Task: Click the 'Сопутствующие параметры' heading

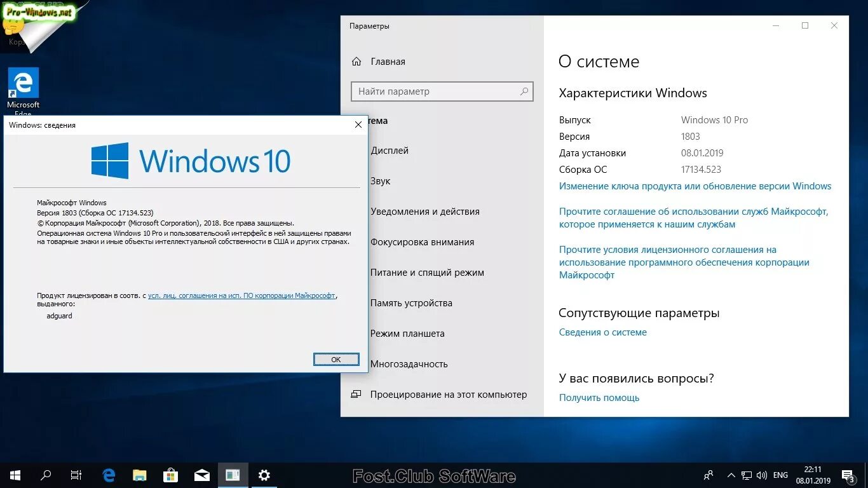Action: pyautogui.click(x=639, y=313)
